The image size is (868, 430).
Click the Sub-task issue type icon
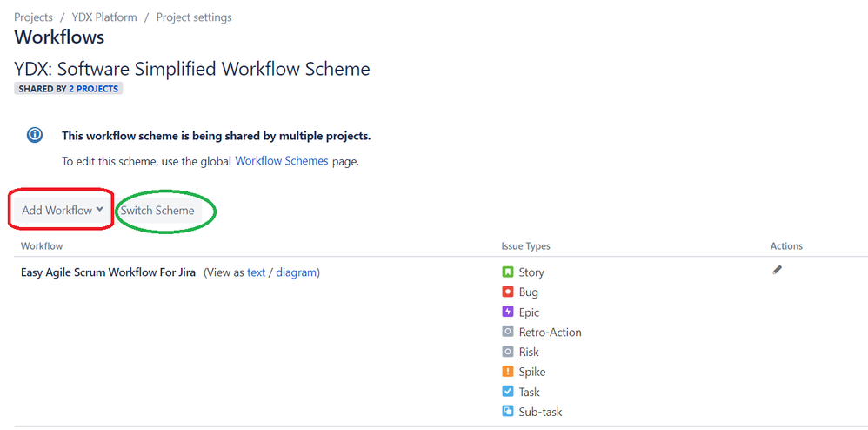pos(508,411)
